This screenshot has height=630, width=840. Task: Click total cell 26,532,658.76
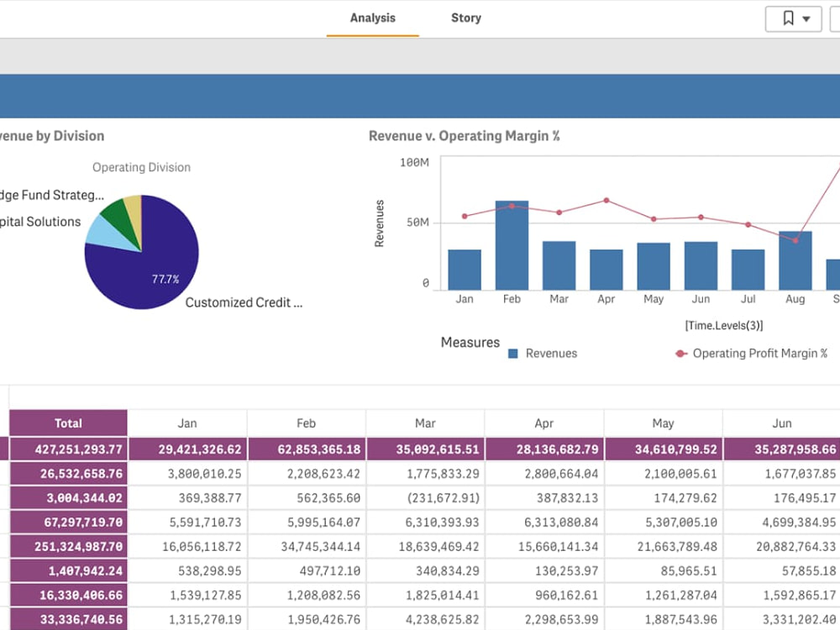(69, 474)
